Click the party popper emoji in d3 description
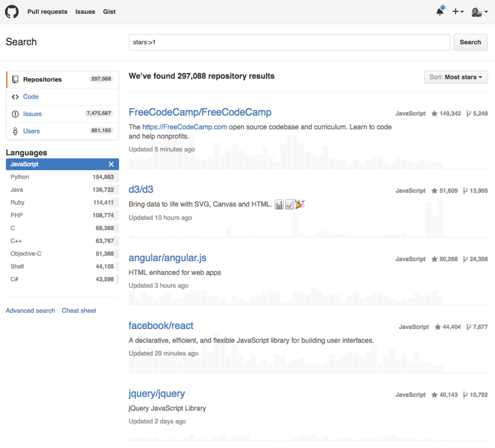This screenshot has width=495, height=448. tap(300, 204)
